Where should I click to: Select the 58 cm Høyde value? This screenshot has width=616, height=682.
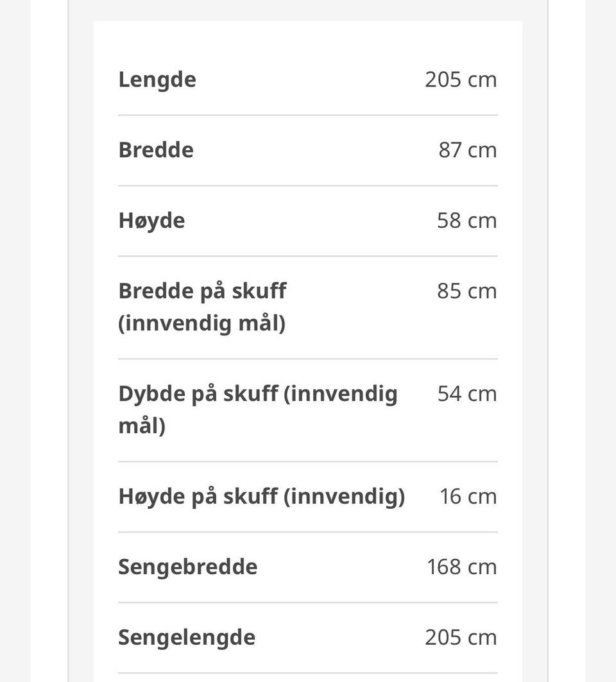(x=466, y=221)
